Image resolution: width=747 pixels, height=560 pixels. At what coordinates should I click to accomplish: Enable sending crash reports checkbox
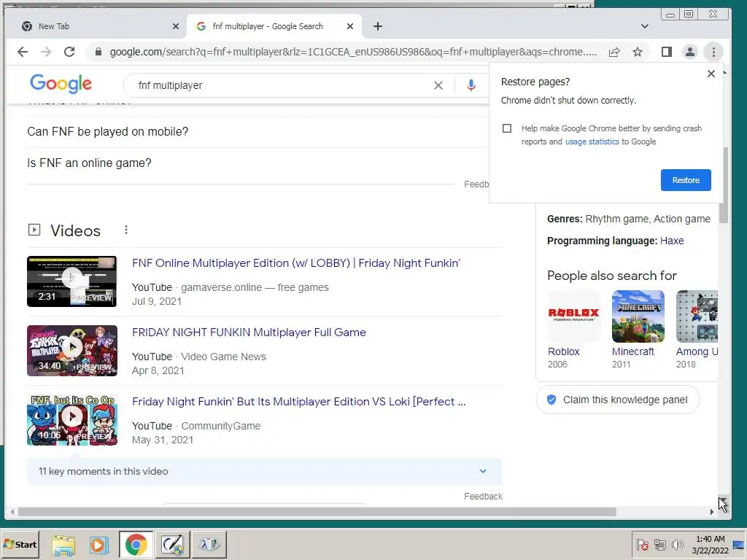pyautogui.click(x=507, y=128)
